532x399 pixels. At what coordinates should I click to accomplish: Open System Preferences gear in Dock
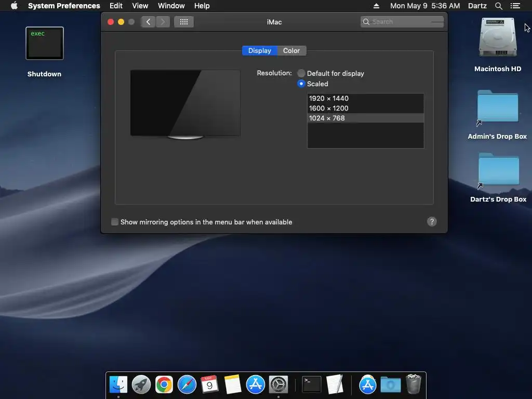pyautogui.click(x=278, y=384)
